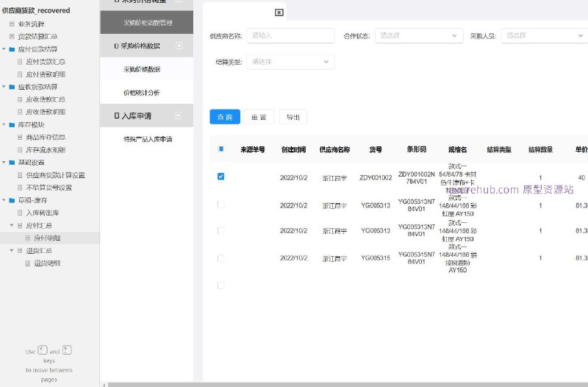
Task: Click the page icon beside 业务流程
Action: [12, 24]
